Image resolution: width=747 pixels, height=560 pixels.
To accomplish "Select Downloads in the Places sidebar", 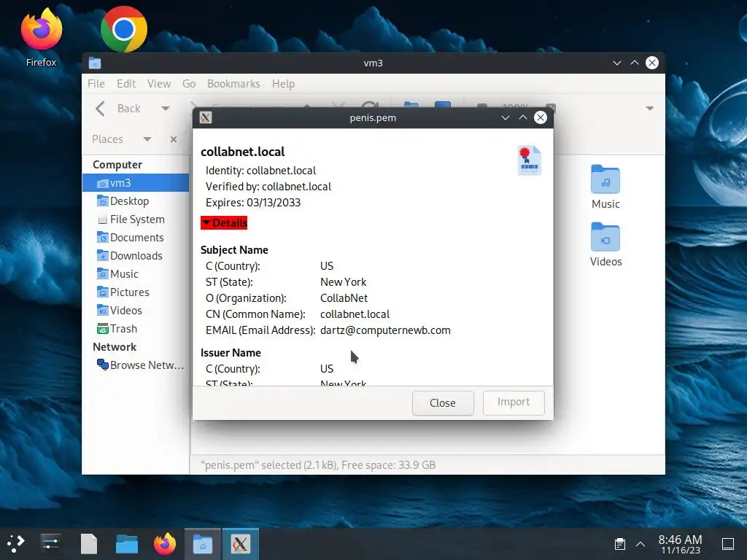I will (x=136, y=256).
